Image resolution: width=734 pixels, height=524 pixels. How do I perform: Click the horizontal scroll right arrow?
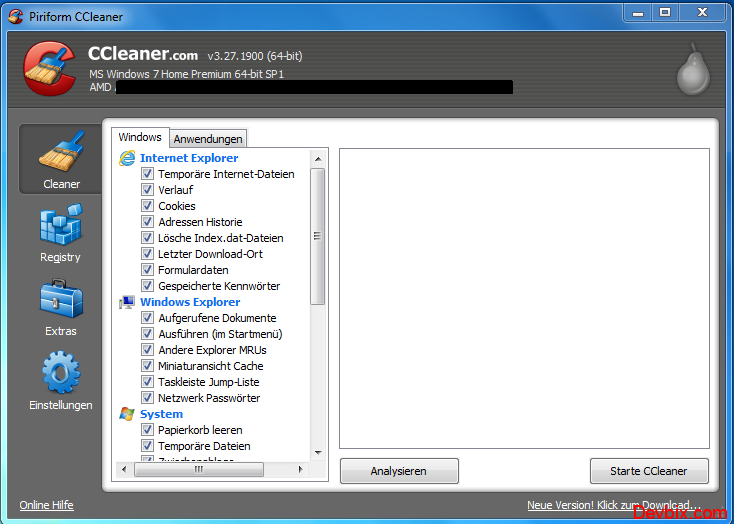click(300, 469)
